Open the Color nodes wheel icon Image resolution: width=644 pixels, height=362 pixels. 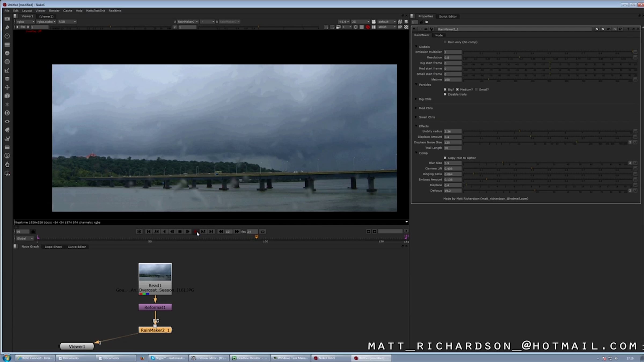click(7, 53)
